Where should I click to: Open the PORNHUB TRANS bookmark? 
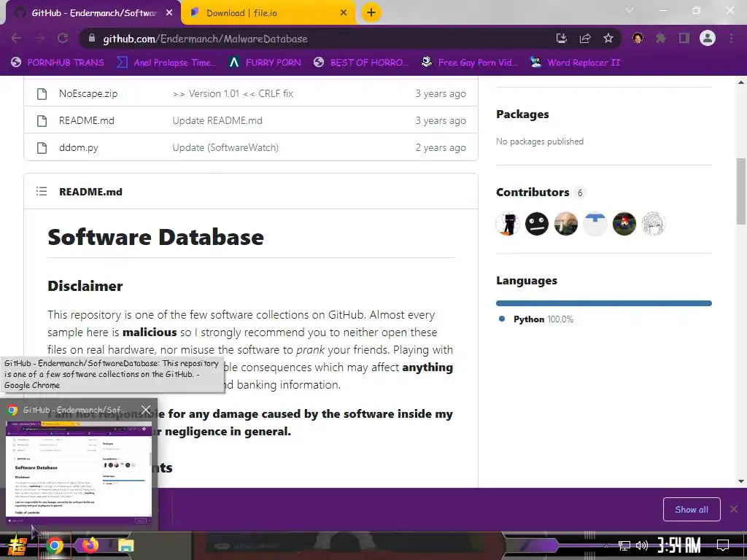pyautogui.click(x=58, y=63)
